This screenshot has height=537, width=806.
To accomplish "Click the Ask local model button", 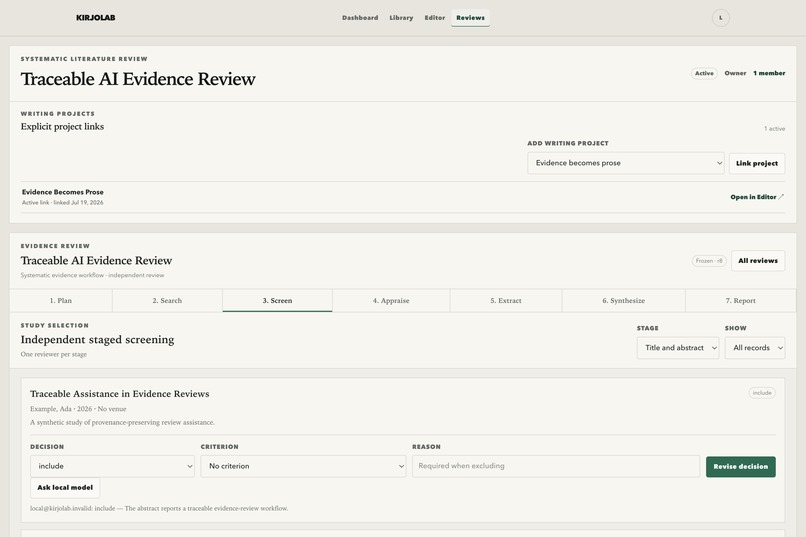I will [65, 488].
